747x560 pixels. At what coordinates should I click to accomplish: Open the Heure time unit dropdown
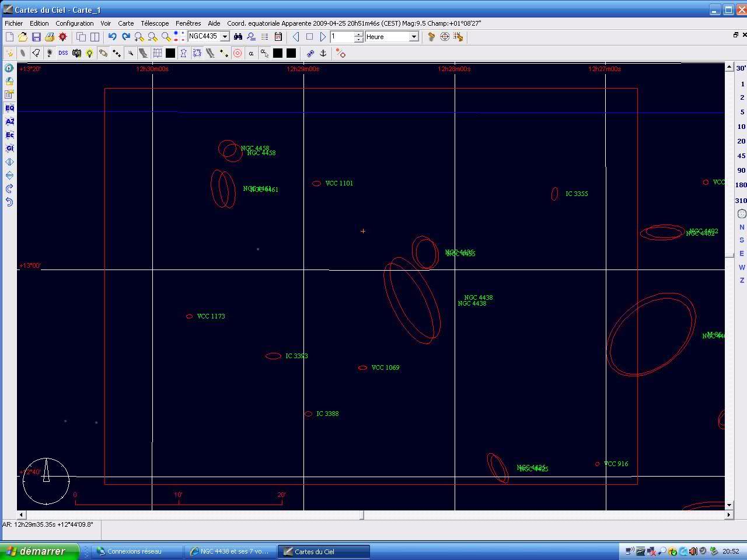pos(414,37)
